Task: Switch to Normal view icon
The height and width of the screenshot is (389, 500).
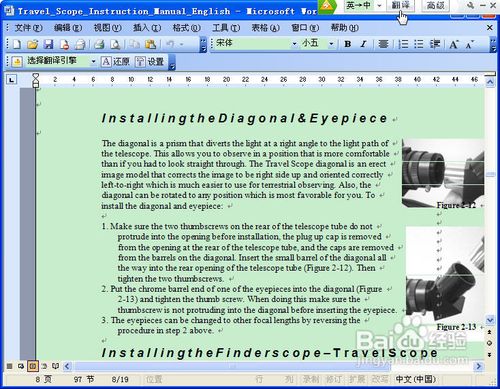Action: pos(9,366)
